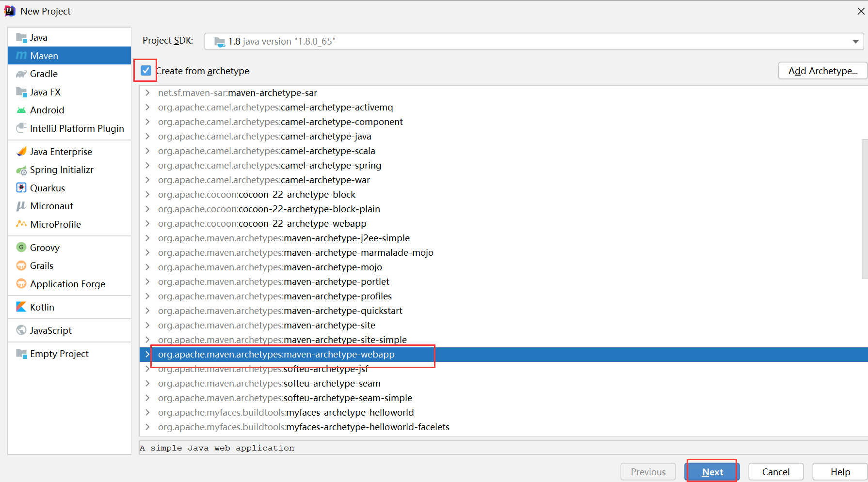Open Help for this dialog

pyautogui.click(x=840, y=472)
